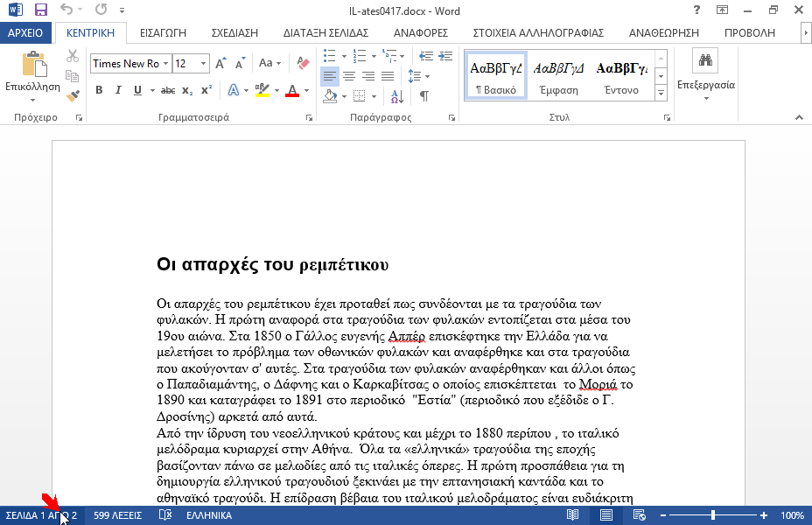
Task: Zoom in with the plus button
Action: click(763, 515)
